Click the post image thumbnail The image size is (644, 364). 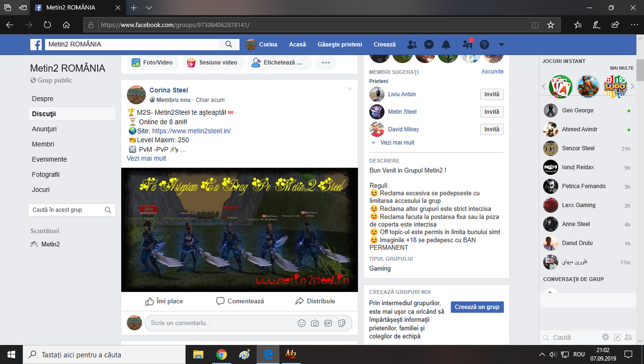coord(239,230)
